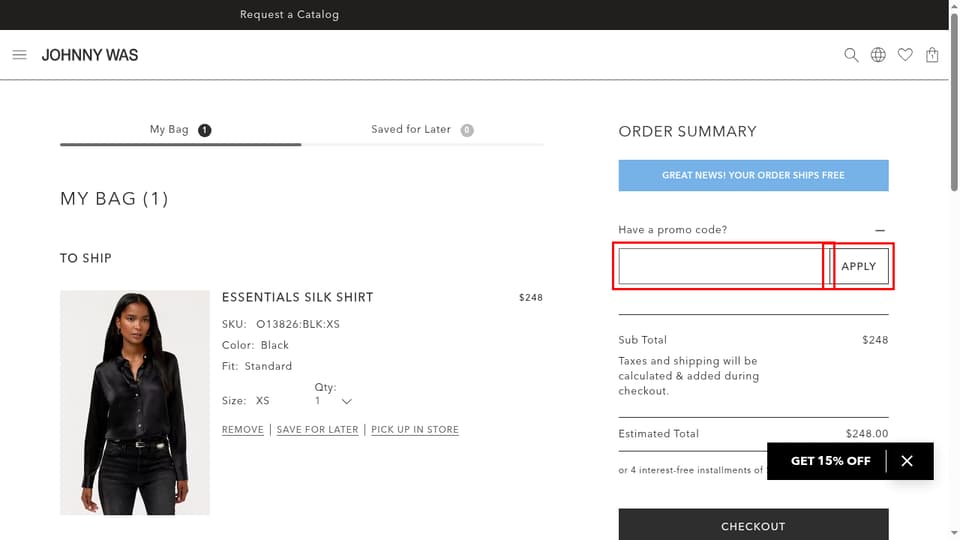Click the SKU text O13826:BLK:XS
This screenshot has width=960, height=540.
[298, 324]
